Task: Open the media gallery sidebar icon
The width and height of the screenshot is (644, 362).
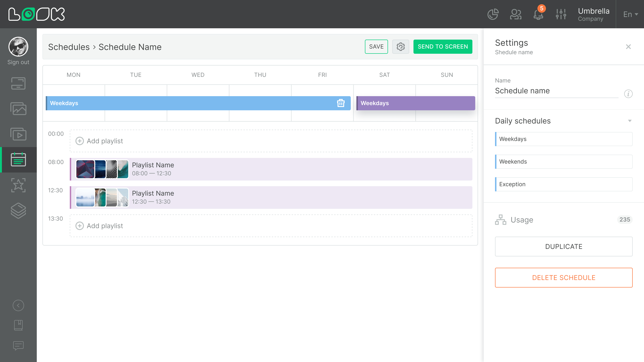Action: (x=18, y=109)
